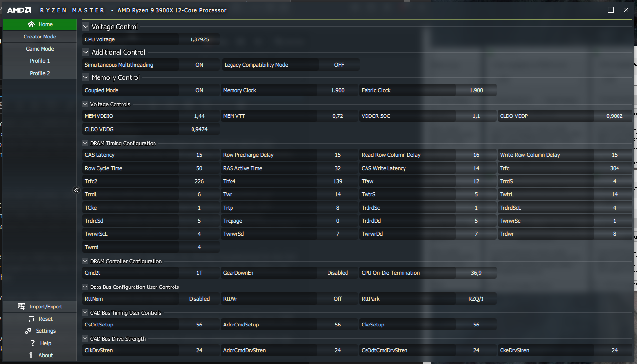
Task: Maximize the Ryzen Master window
Action: pos(611,10)
